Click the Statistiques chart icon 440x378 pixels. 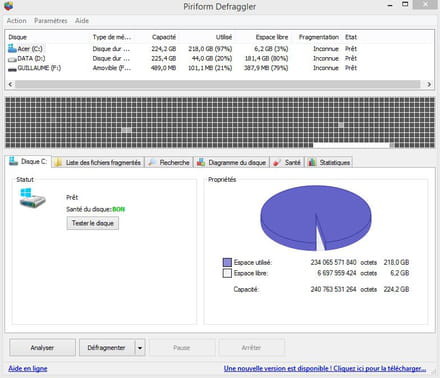coord(312,162)
